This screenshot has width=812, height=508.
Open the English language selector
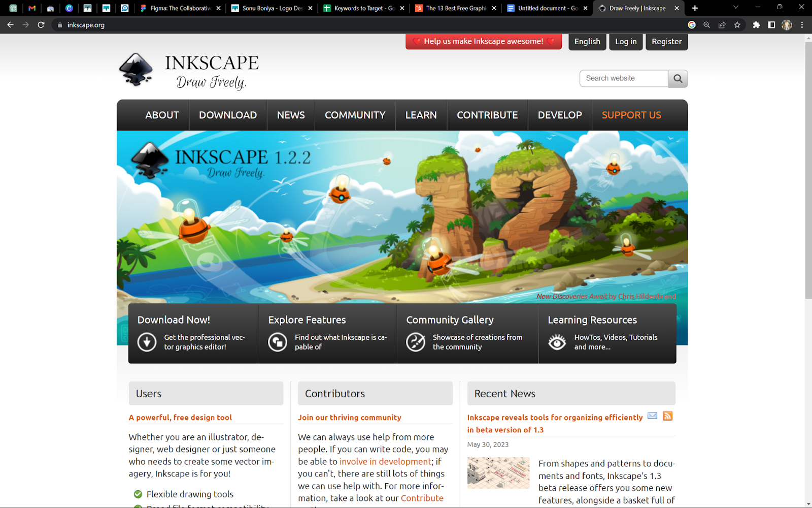587,42
